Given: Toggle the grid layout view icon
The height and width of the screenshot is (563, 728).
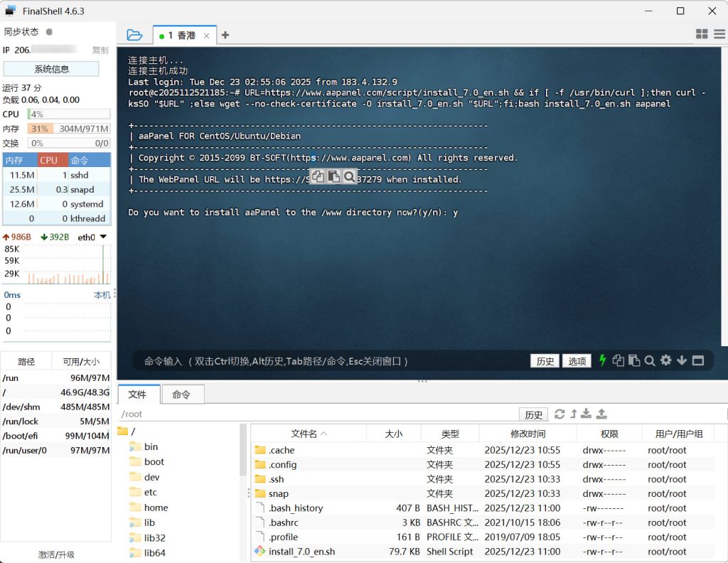Looking at the screenshot, I should click(702, 34).
